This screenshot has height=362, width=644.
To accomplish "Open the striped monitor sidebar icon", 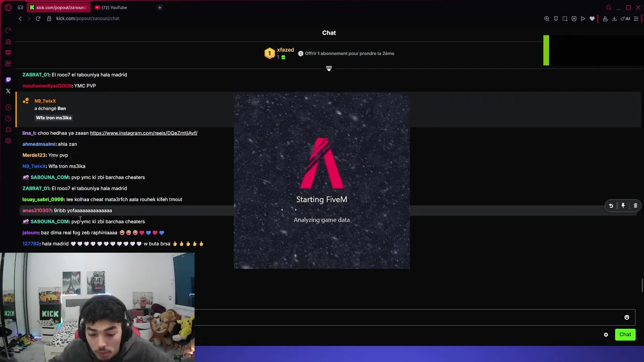I will pyautogui.click(x=8, y=52).
